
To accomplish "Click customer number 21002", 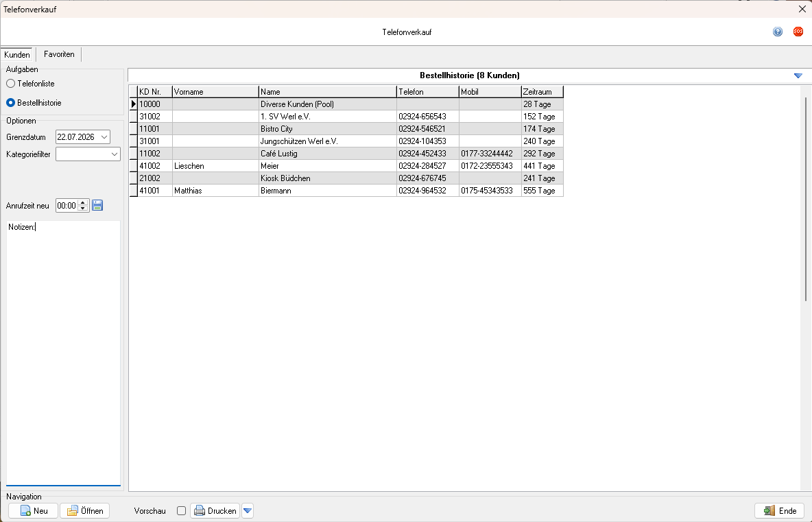I will (x=154, y=178).
